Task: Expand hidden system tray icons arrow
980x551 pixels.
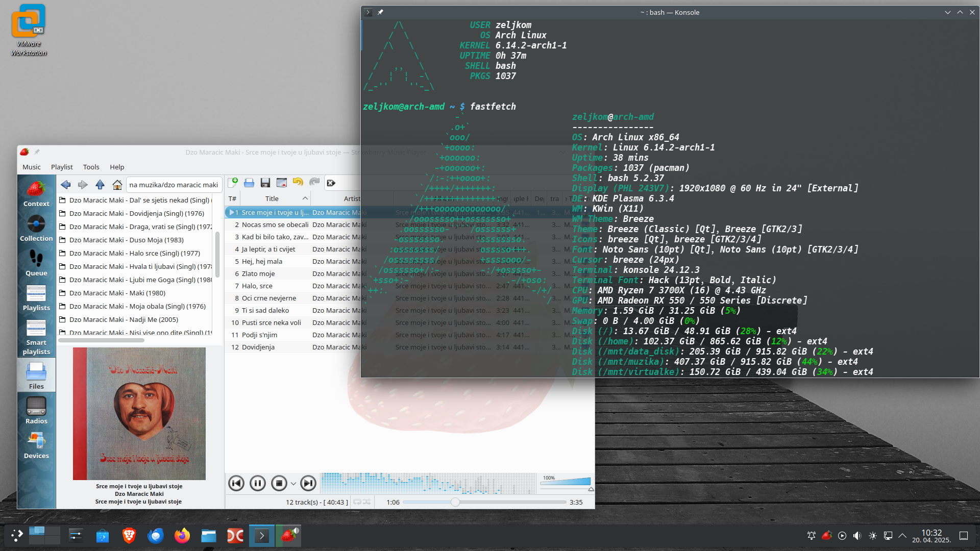Action: coord(902,536)
